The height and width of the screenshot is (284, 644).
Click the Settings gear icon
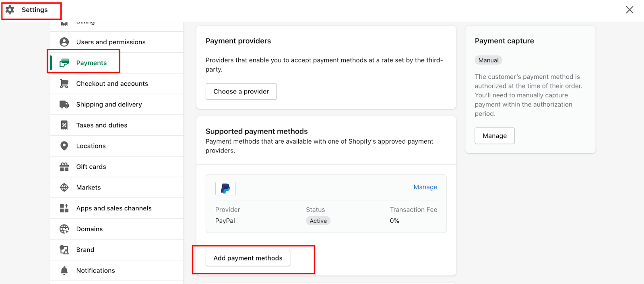[x=10, y=10]
